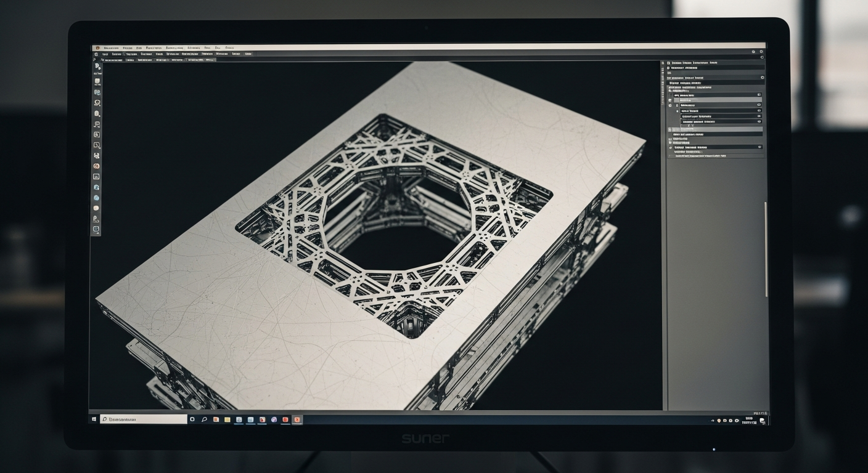The width and height of the screenshot is (868, 473).
Task: Open the Windows Start menu
Action: pos(94,419)
